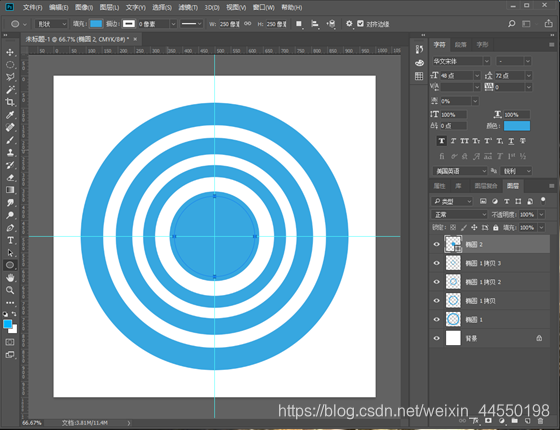
Task: Hide the 背景 layer
Action: (436, 338)
